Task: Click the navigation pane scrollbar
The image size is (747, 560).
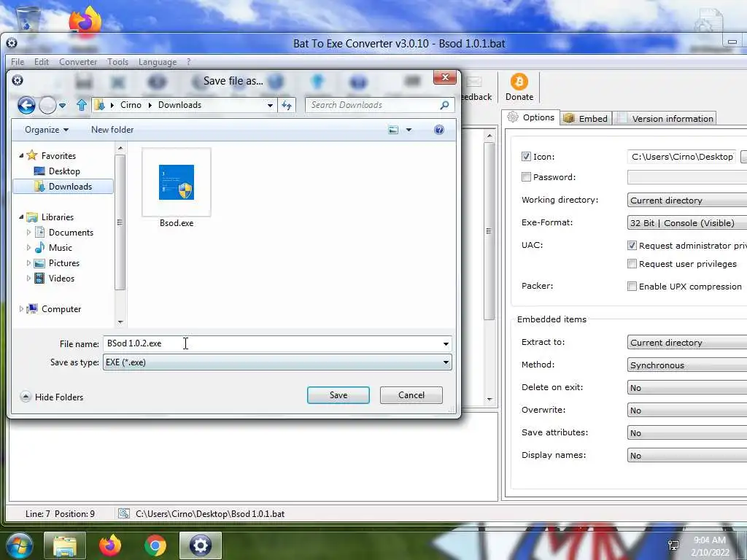Action: (120, 222)
